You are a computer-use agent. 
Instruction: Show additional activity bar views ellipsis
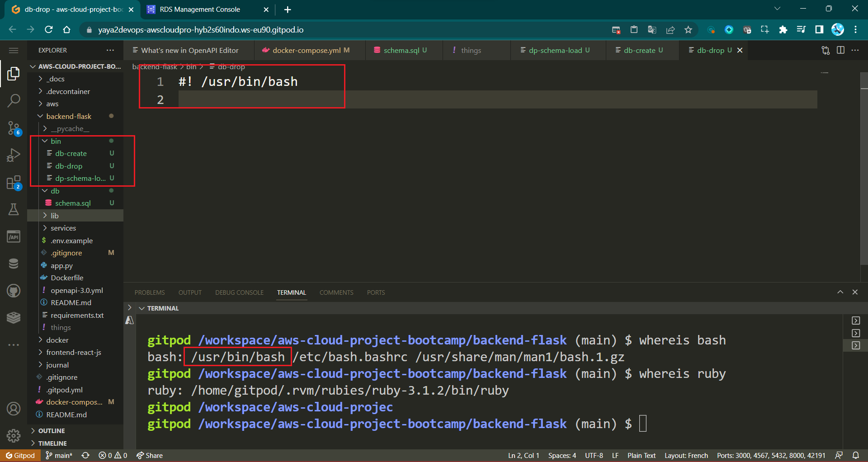tap(14, 345)
